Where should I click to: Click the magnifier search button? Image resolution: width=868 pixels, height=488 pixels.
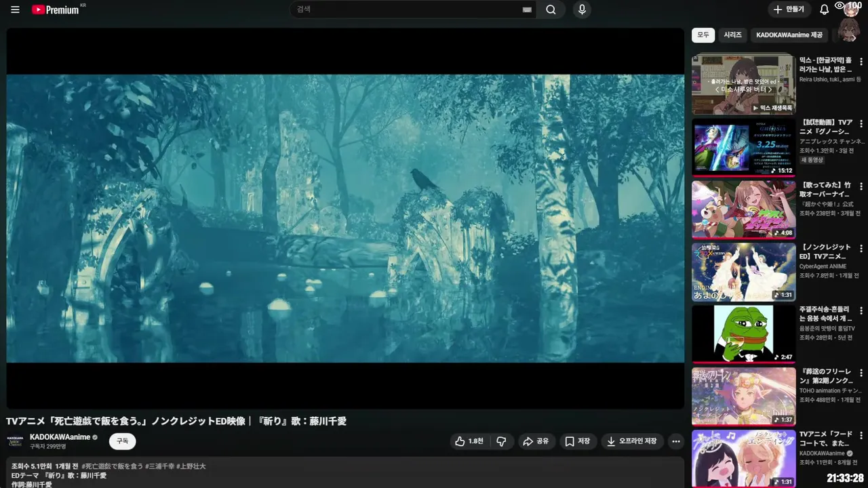551,9
